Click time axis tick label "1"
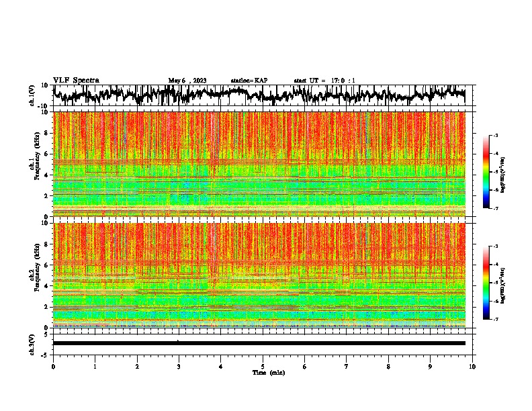The height and width of the screenshot is (411, 532). 95,367
